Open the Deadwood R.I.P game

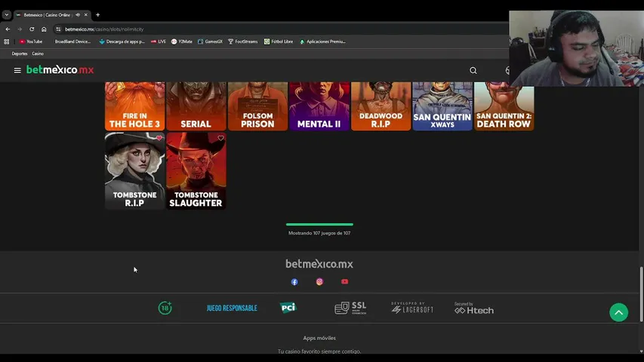point(381,106)
